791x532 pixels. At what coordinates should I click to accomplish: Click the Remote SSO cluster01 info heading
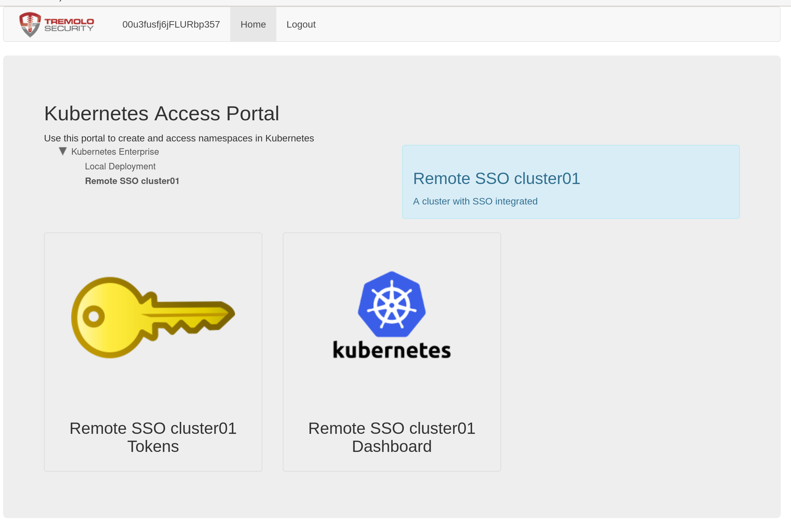[497, 179]
